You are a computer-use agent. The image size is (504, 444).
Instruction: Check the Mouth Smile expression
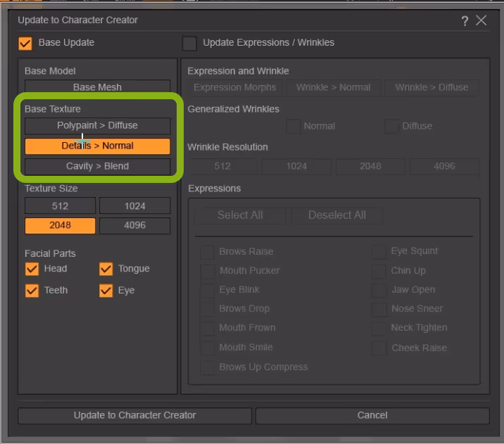(208, 348)
